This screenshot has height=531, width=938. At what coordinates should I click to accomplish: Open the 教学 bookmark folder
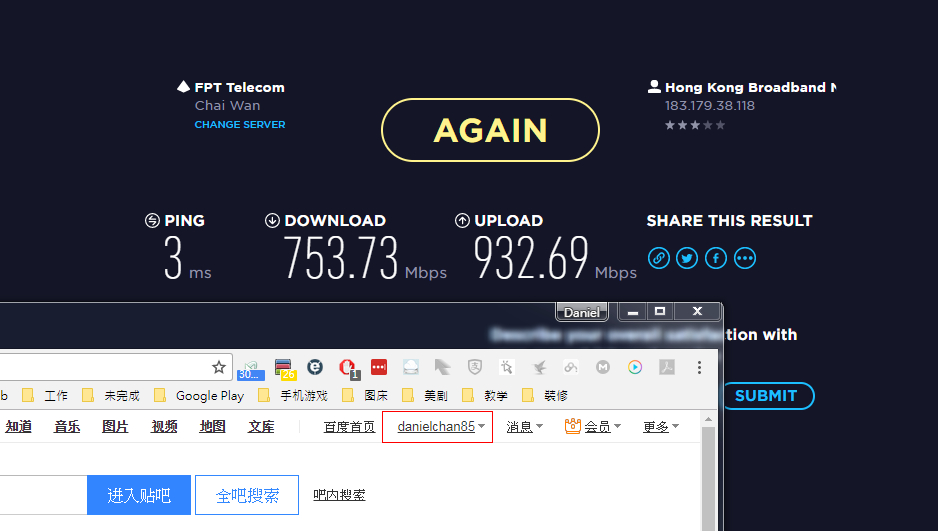pyautogui.click(x=485, y=396)
